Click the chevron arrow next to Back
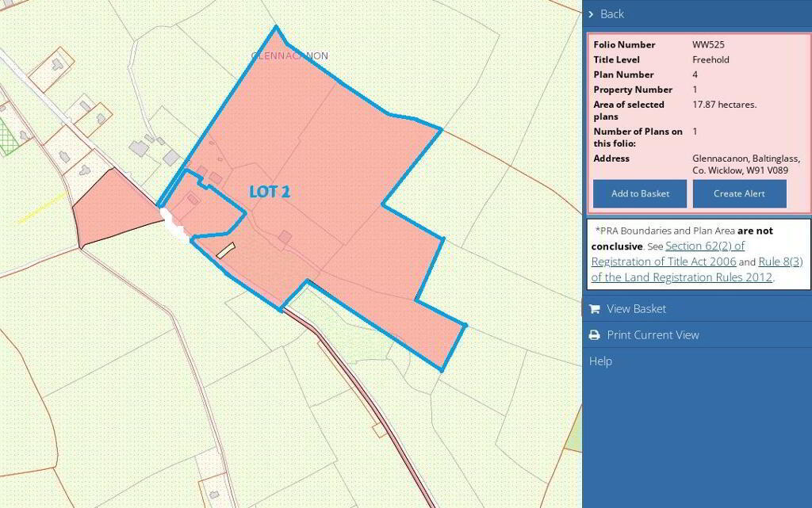 pyautogui.click(x=592, y=14)
